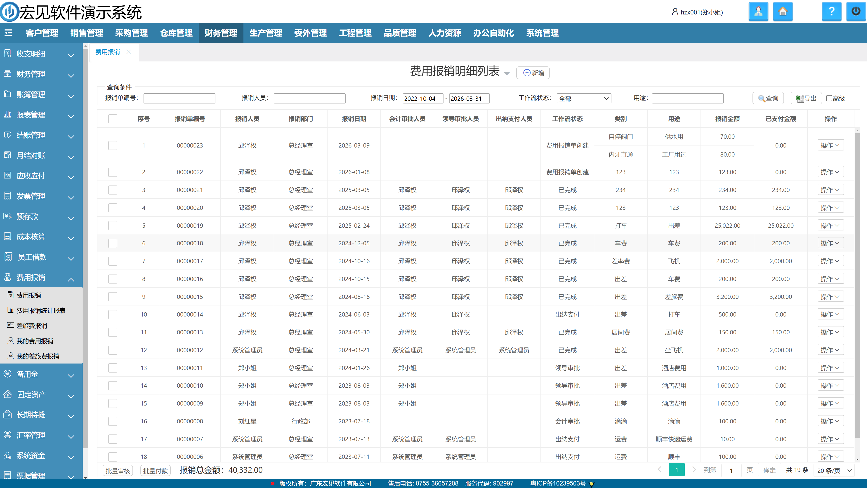This screenshot has width=868, height=488.
Task: Open the 工作流状态 dropdown showing 全部
Action: [584, 98]
